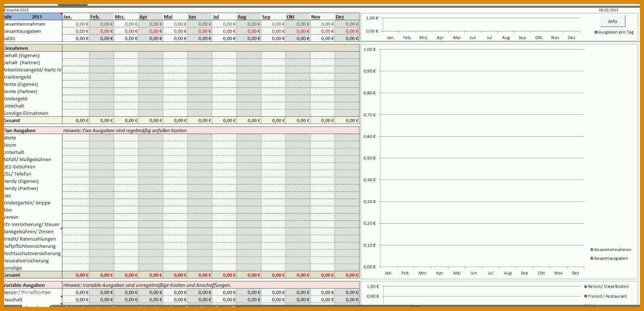This screenshot has height=311, width=644.
Task: Select the Okt column header
Action: 298,17
